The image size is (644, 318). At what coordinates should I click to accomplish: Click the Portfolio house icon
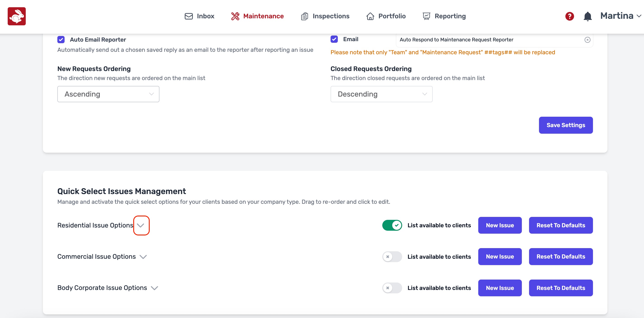(x=370, y=16)
